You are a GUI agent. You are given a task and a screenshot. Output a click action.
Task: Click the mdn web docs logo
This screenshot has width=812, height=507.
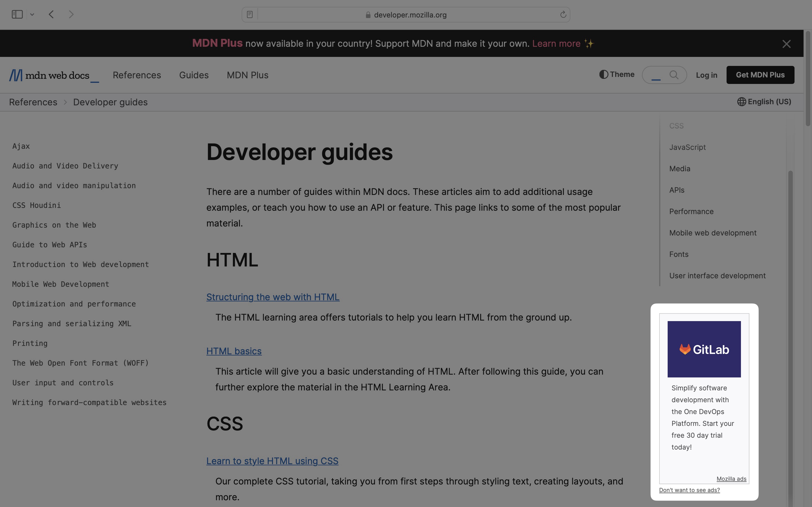click(54, 75)
